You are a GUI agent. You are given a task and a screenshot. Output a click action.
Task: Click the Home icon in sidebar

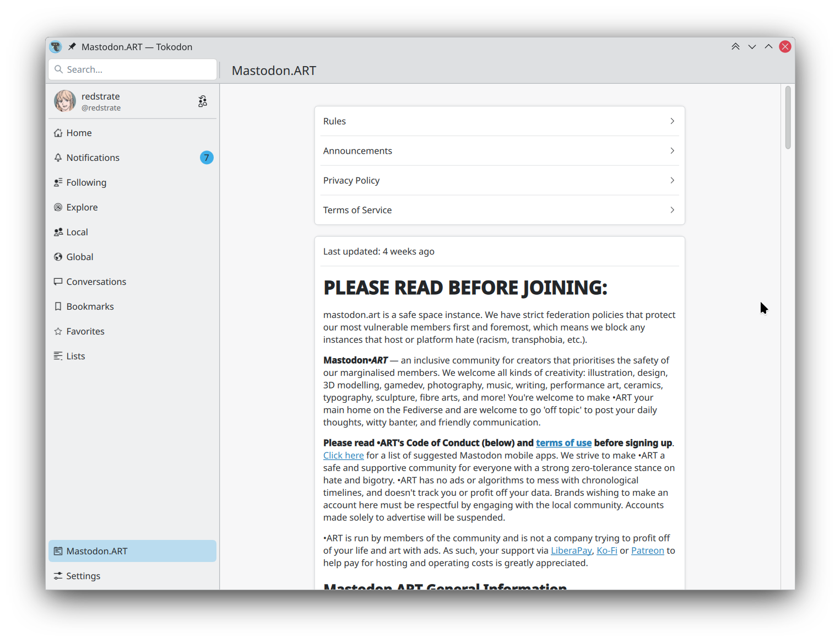(58, 133)
